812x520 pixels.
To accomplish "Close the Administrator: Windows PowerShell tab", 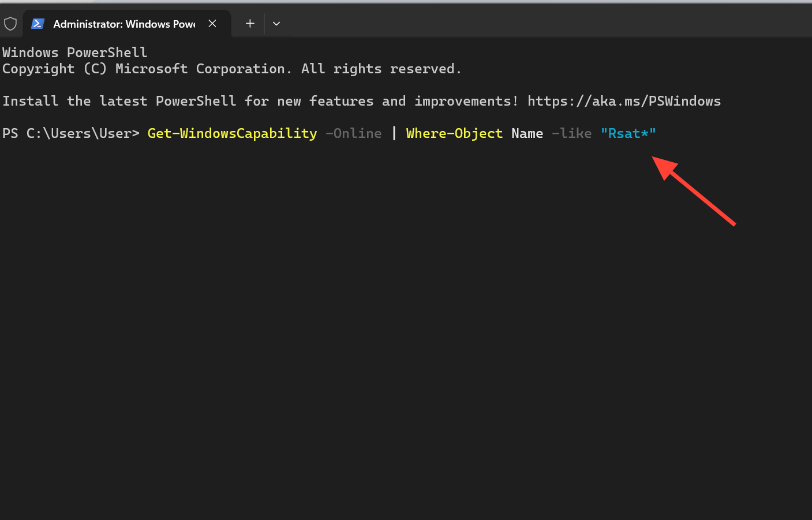I will tap(212, 24).
